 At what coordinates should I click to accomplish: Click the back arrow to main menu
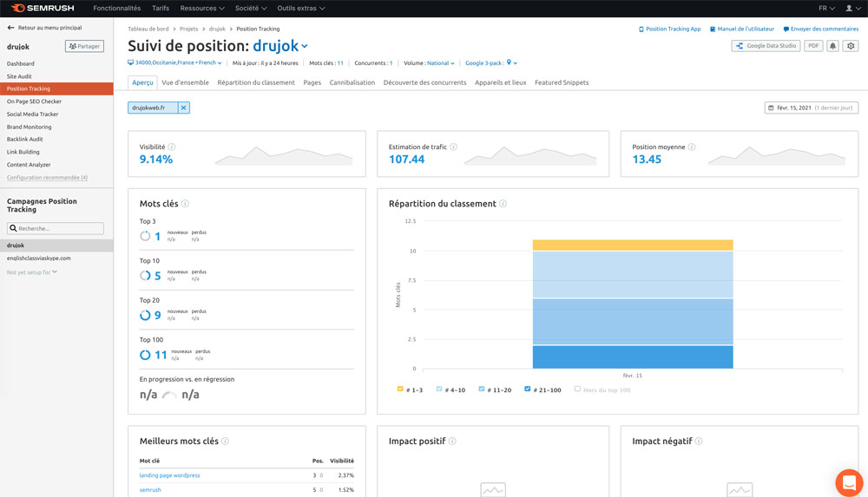[x=10, y=28]
